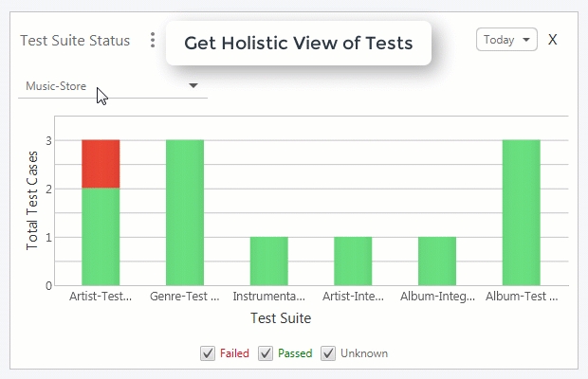The image size is (588, 379).
Task: Toggle the Passed legend checkbox
Action: [x=266, y=353]
